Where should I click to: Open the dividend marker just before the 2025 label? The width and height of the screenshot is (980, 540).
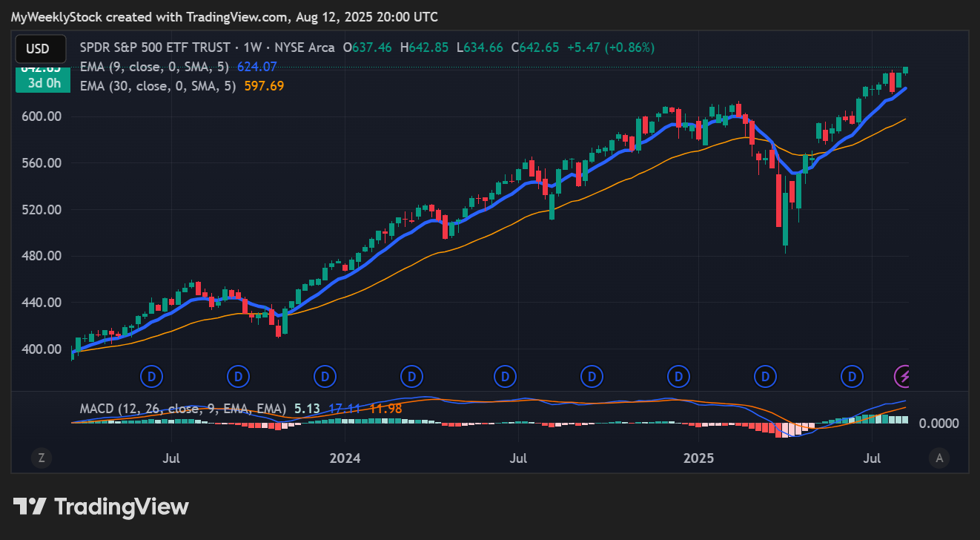point(678,377)
